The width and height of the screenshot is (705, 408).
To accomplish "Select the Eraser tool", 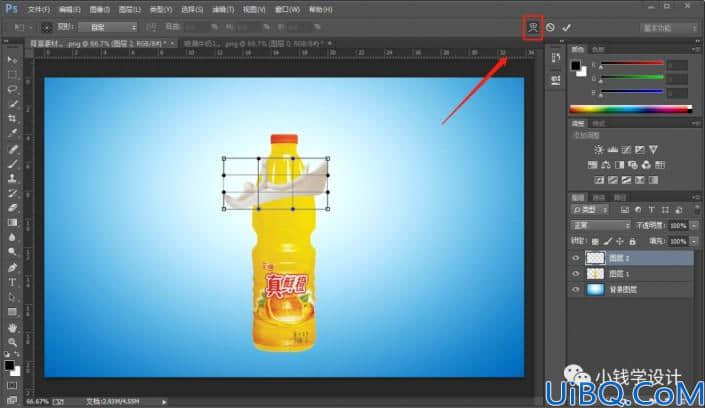I will pyautogui.click(x=12, y=208).
